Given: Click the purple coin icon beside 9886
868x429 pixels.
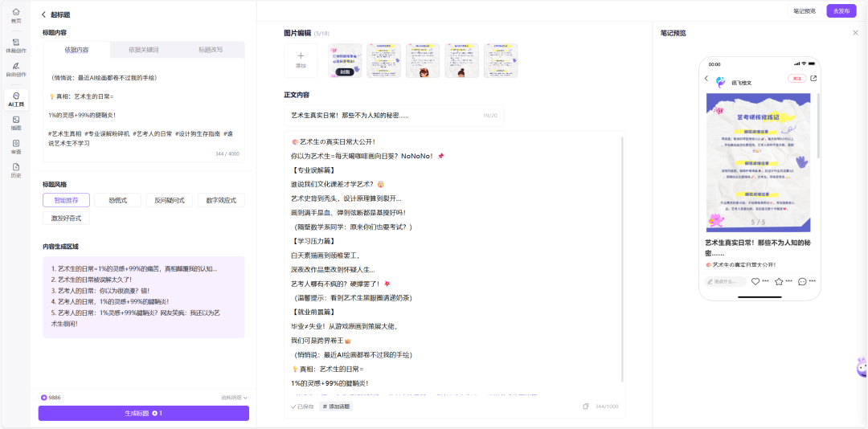Looking at the screenshot, I should tap(43, 398).
